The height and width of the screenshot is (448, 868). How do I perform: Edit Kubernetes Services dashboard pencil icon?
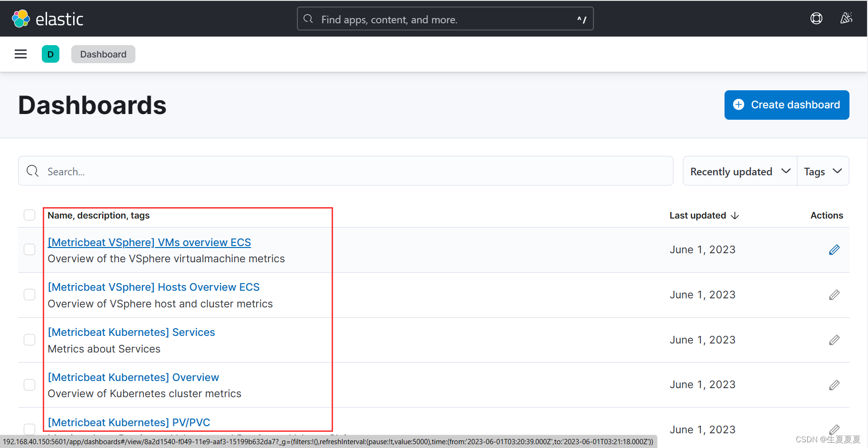click(834, 340)
